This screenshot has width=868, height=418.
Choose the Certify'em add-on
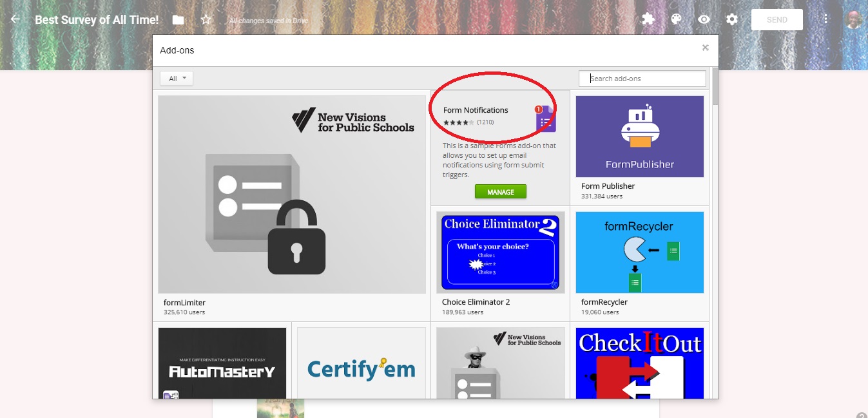[362, 363]
